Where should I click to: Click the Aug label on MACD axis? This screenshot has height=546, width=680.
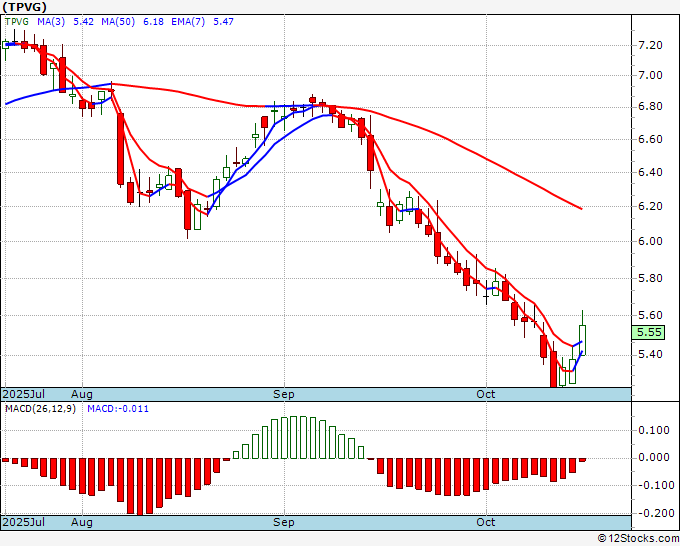click(82, 522)
